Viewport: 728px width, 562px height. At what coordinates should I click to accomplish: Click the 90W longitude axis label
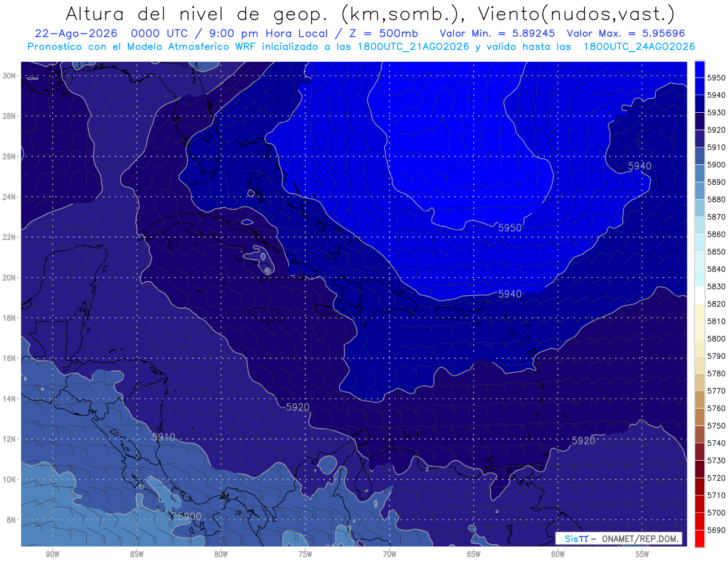pos(52,554)
